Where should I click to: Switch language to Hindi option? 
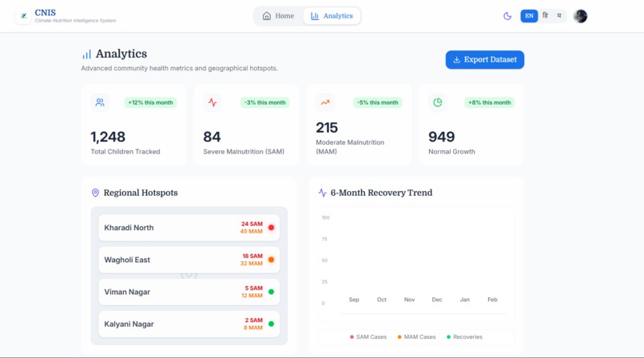click(546, 16)
